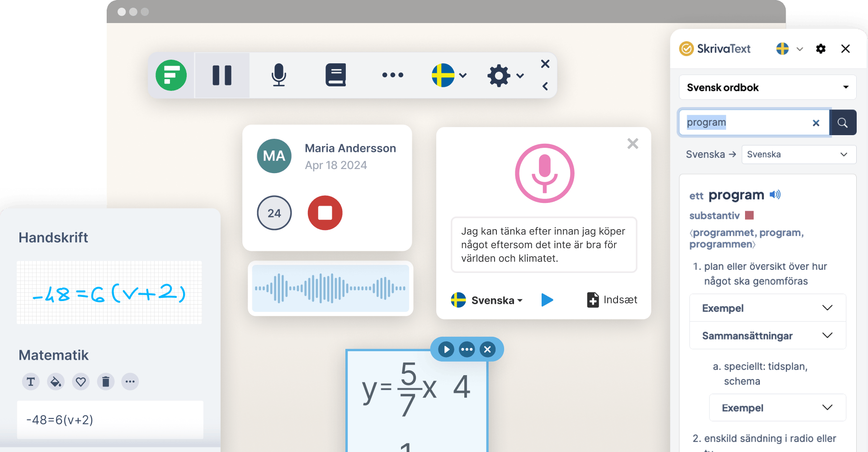
Task: Click the handwritten equation canvas
Action: [109, 292]
